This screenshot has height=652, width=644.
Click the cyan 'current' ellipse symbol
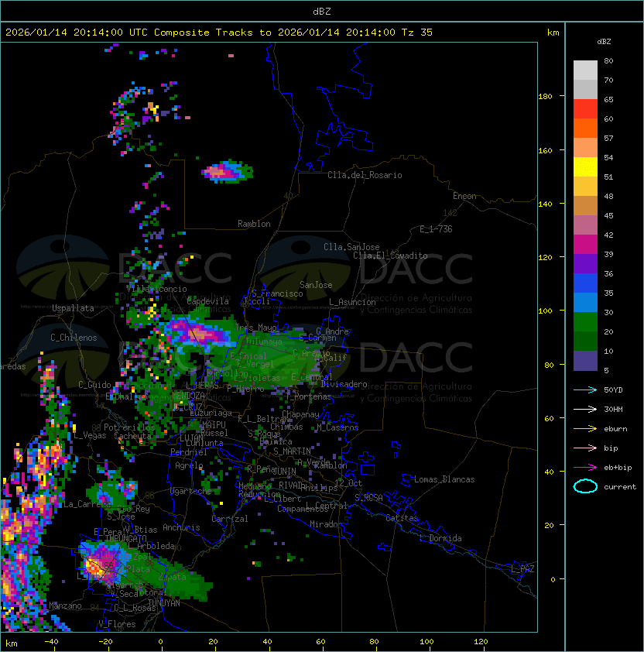585,486
